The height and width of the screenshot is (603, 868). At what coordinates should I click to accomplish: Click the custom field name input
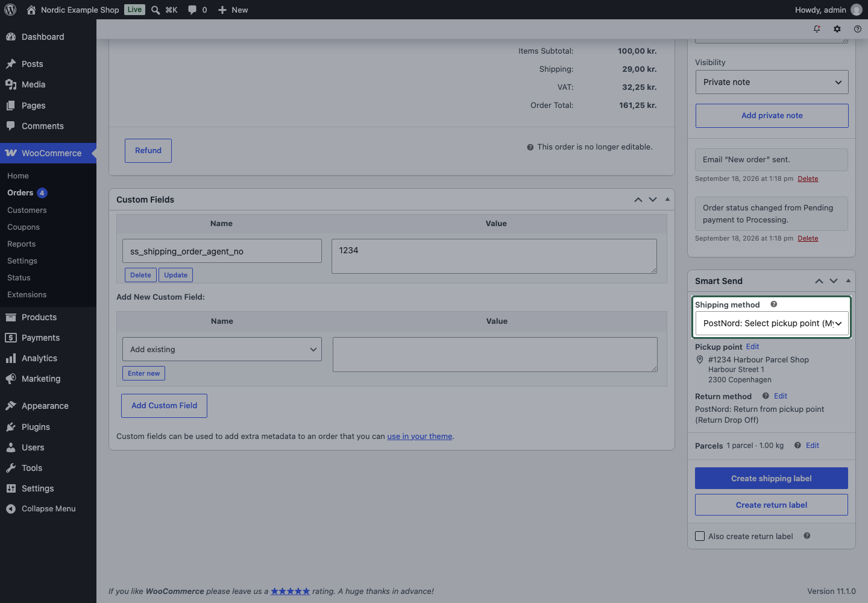222,251
